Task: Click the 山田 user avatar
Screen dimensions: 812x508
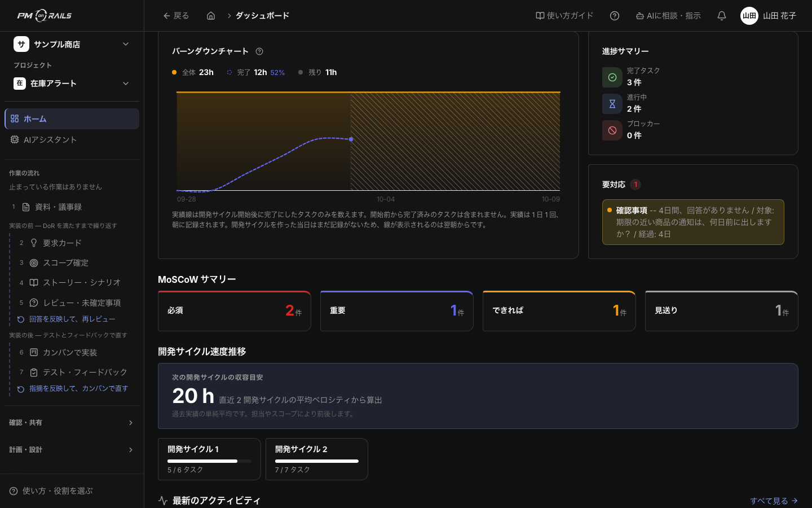Action: pos(749,16)
